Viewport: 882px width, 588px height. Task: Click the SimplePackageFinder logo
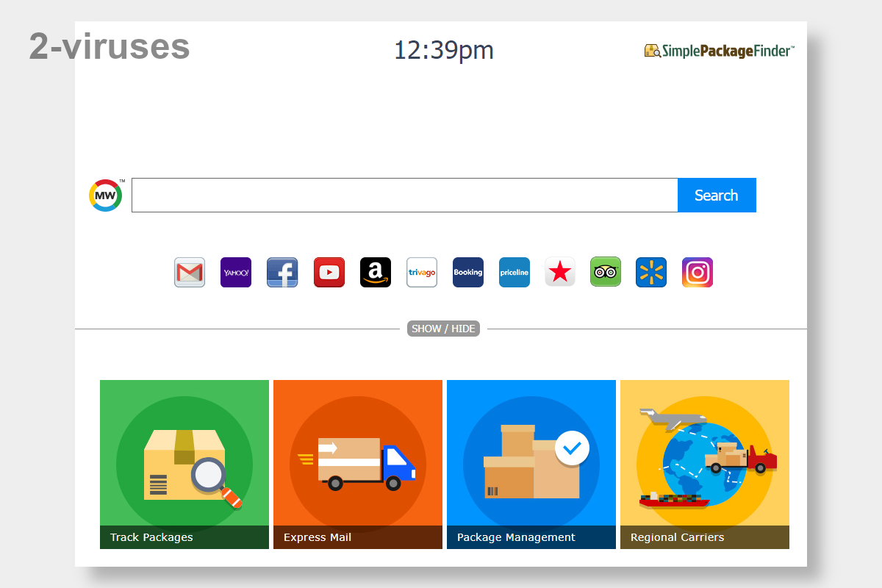[x=719, y=50]
